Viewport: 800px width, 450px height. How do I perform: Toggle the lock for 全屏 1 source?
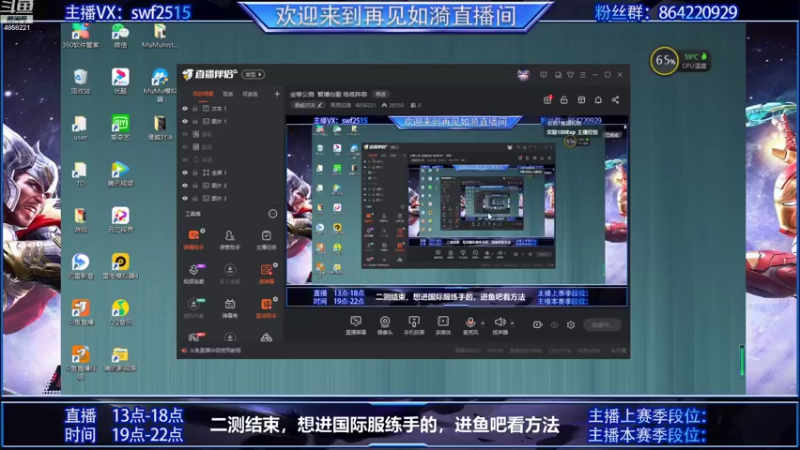(x=195, y=172)
